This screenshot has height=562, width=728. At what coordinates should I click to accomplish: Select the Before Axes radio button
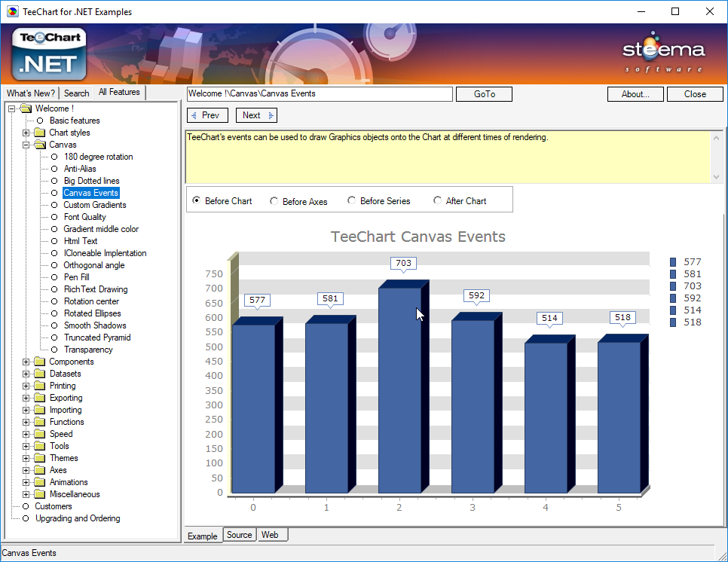[x=274, y=201]
